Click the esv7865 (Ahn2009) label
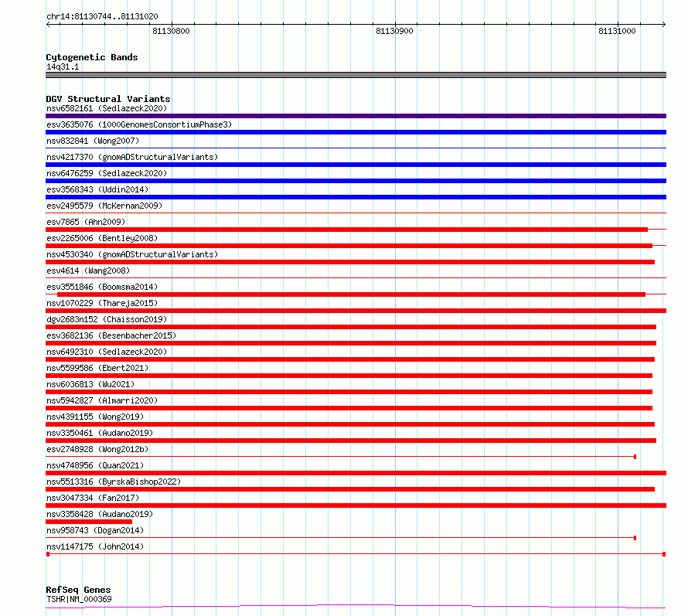 (86, 222)
